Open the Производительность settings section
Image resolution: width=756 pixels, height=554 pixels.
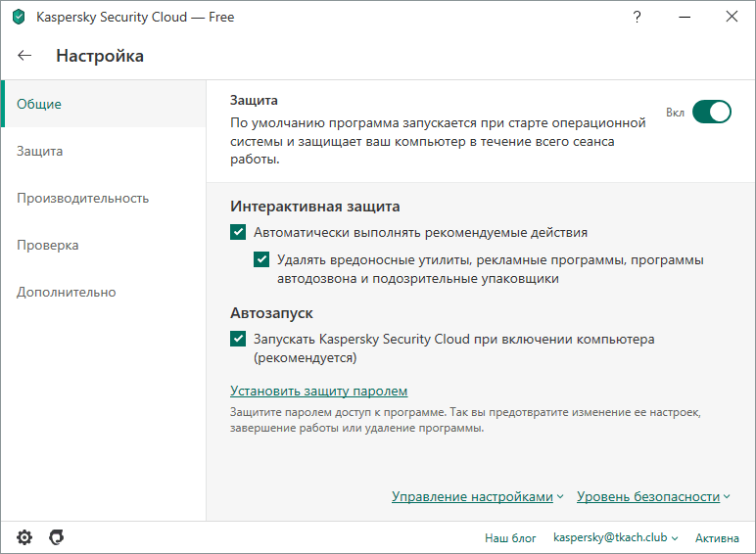pyautogui.click(x=82, y=198)
